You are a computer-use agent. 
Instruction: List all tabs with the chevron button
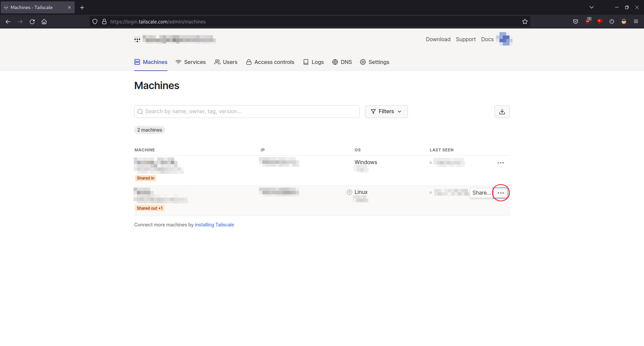click(592, 7)
